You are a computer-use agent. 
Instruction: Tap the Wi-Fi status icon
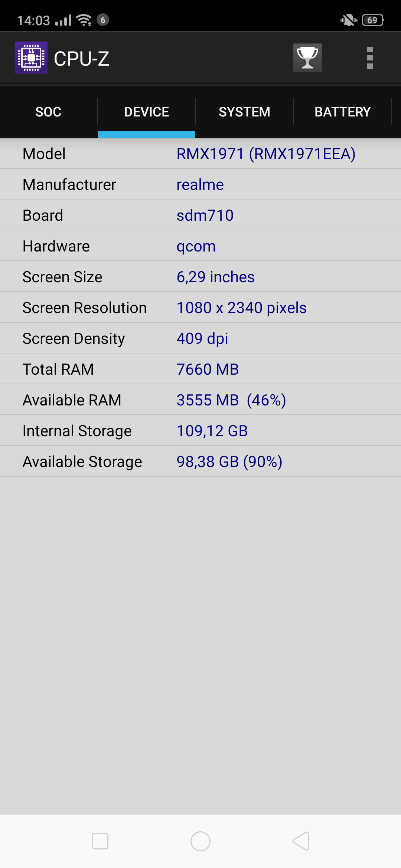pos(84,20)
